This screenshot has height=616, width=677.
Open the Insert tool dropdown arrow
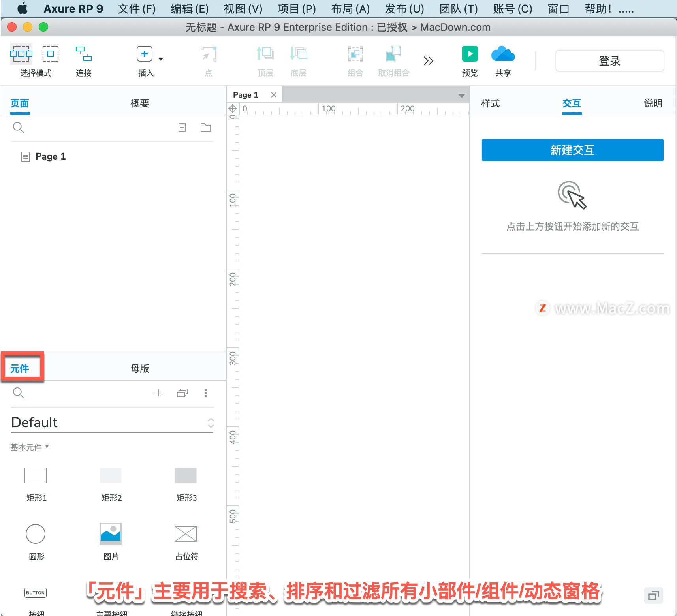tap(161, 59)
